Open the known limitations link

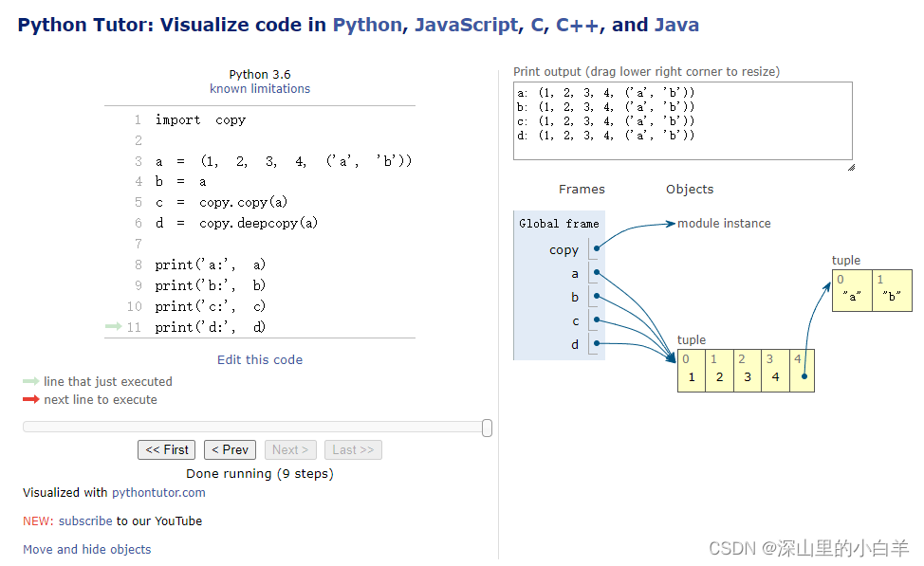[260, 89]
